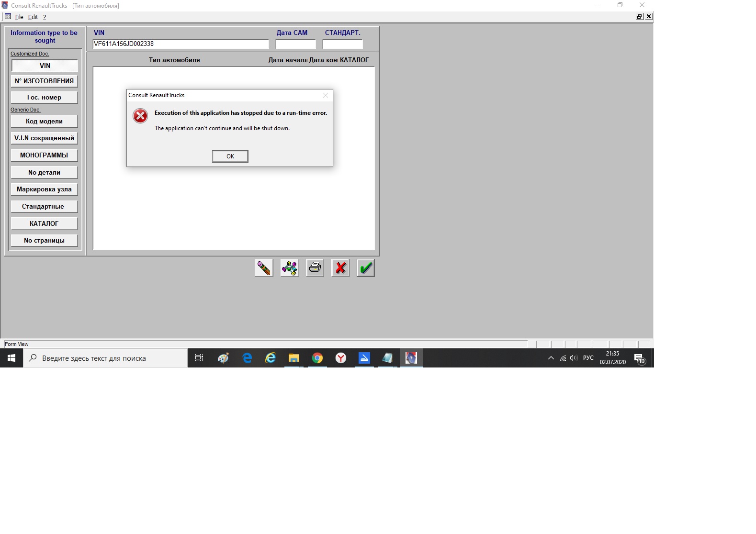Viewport: 756px width, 534px height.
Task: Open the notification center icon
Action: coord(639,358)
